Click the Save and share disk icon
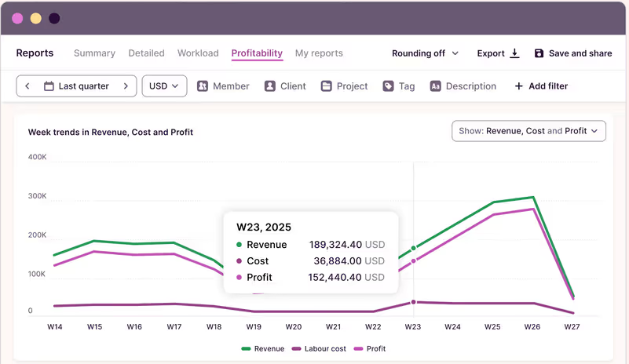 tap(539, 53)
